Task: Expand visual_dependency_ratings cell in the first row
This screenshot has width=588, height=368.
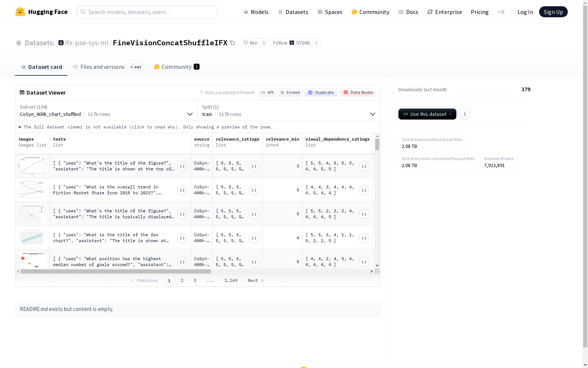Action: tap(364, 166)
